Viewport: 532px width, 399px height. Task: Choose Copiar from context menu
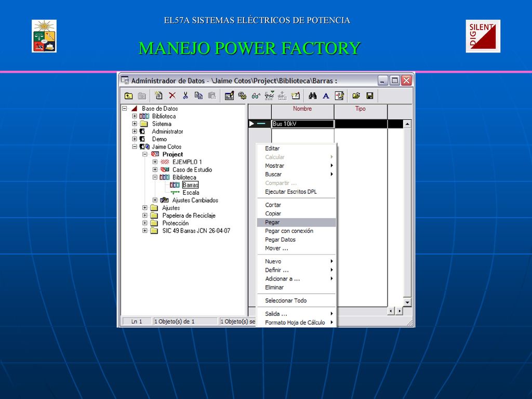tap(297, 214)
